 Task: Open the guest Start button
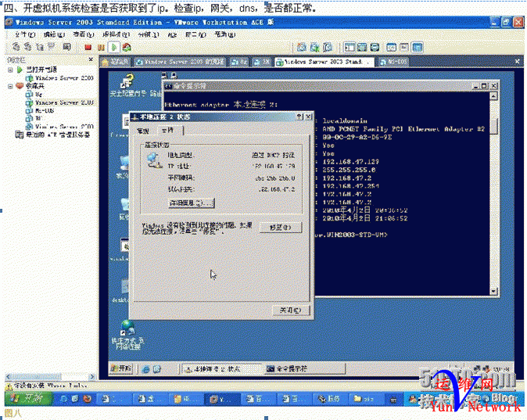coord(122,368)
